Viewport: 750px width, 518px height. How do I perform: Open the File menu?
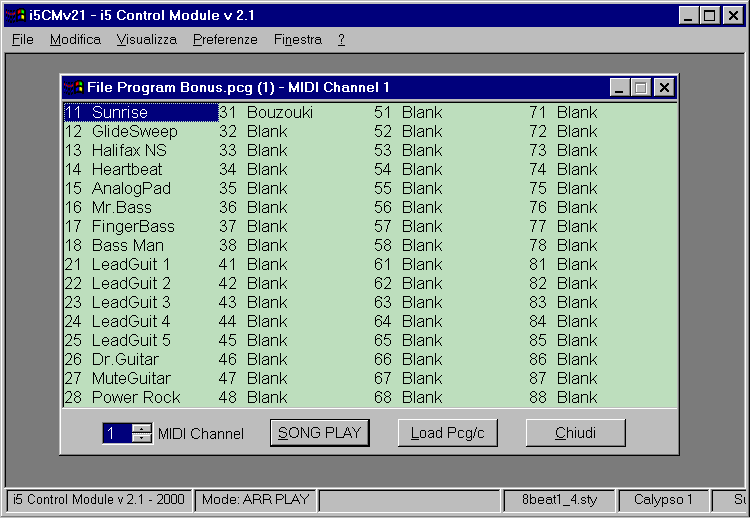click(22, 40)
